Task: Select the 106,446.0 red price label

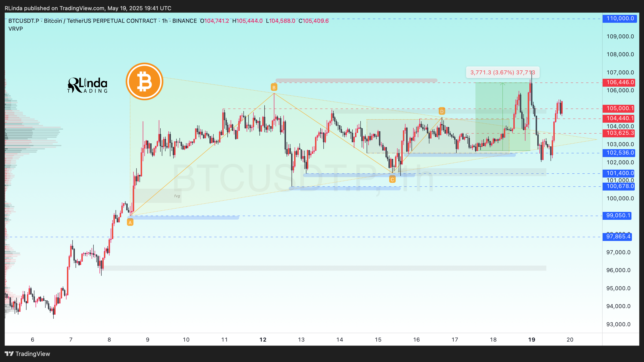Action: point(619,82)
